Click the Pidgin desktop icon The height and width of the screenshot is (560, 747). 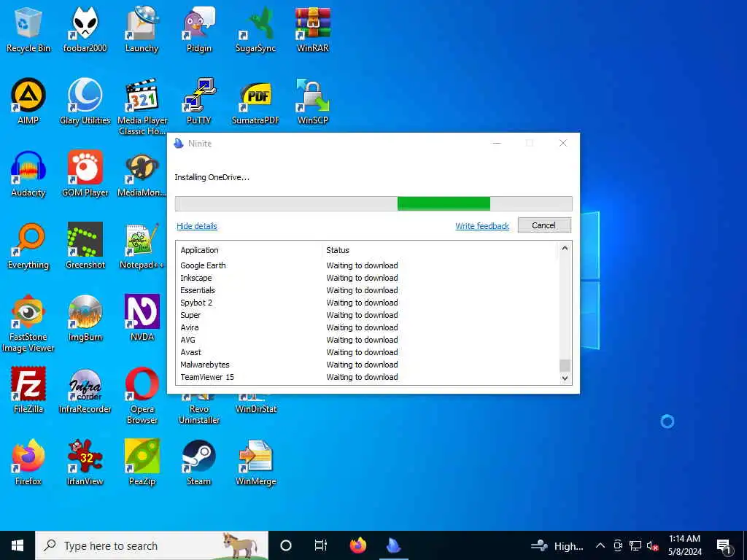(198, 28)
